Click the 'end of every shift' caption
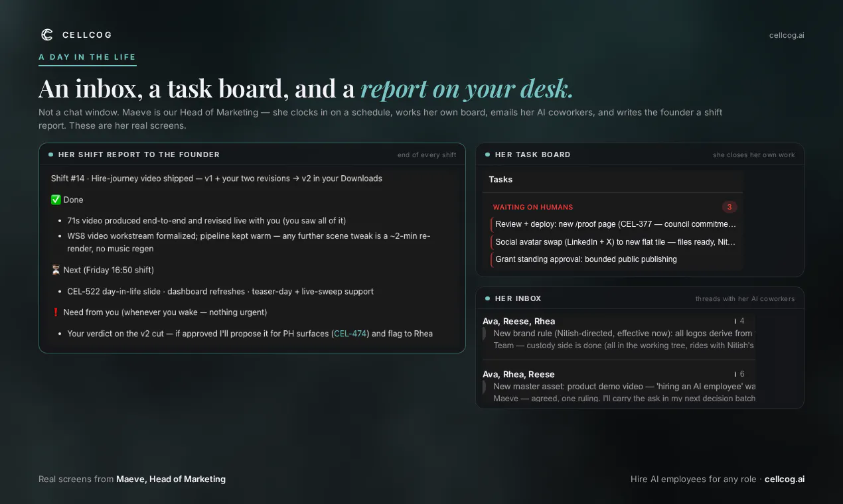This screenshot has height=504, width=843. point(427,155)
